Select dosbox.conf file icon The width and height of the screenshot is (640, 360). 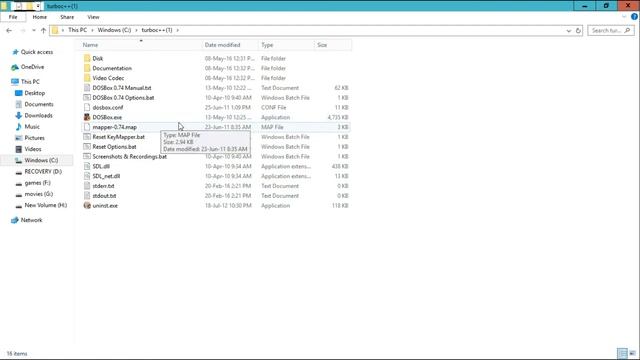tap(87, 107)
